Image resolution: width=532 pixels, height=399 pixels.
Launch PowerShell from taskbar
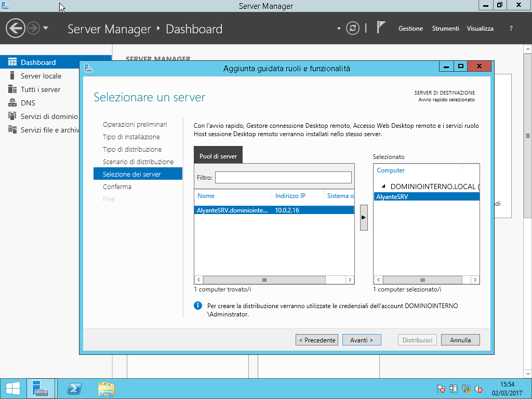click(74, 389)
